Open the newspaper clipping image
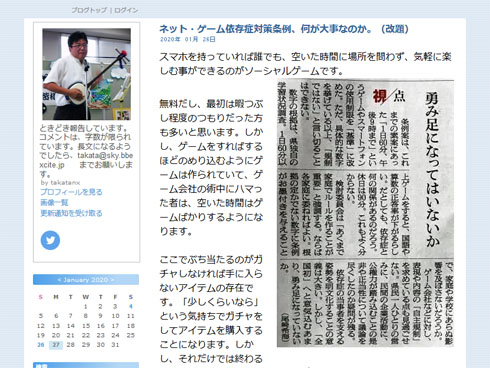Image resolution: width=490 pixels, height=368 pixels. point(365,213)
